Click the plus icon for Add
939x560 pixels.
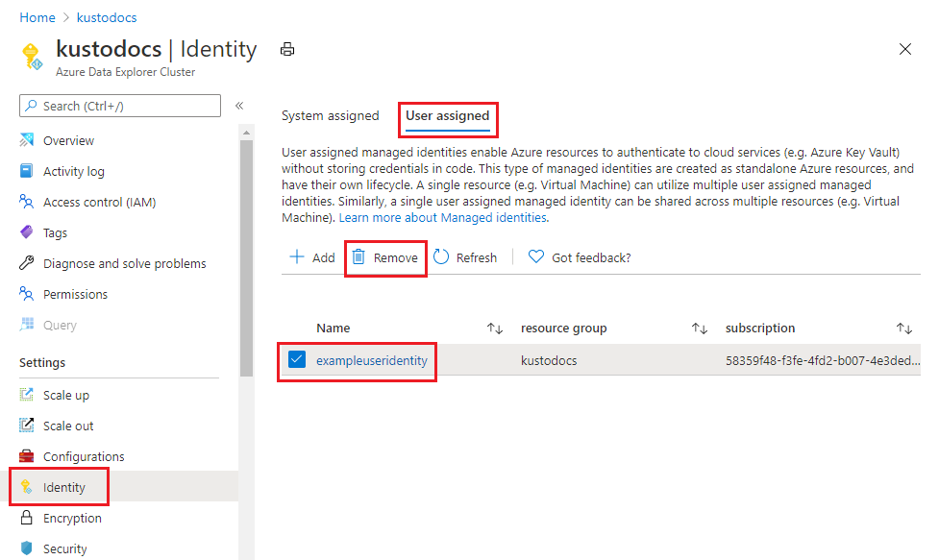point(297,257)
